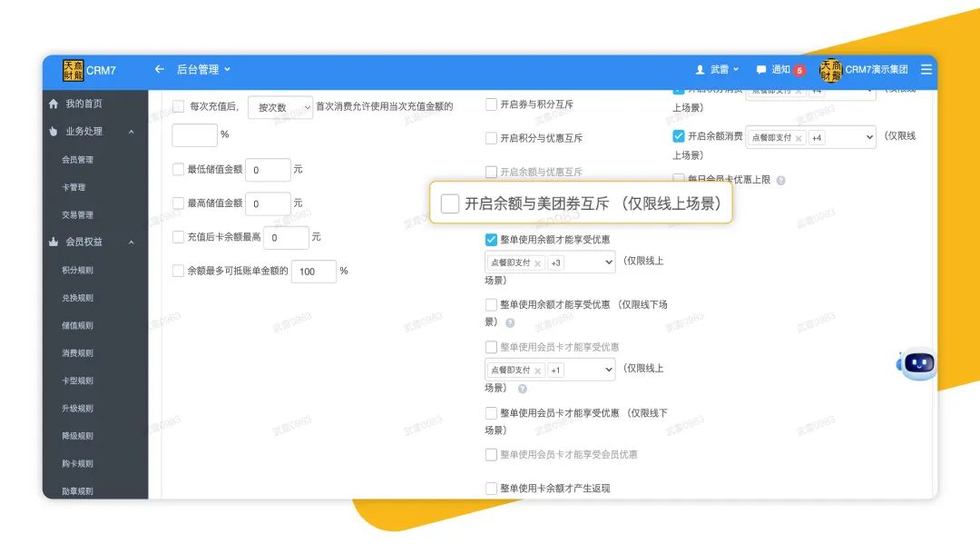Tick the 余额最多可抵账单金额的 checkbox

[178, 271]
